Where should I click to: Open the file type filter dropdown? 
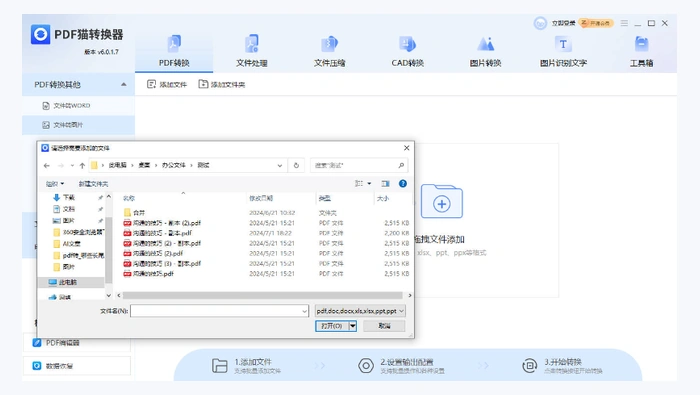tap(360, 311)
